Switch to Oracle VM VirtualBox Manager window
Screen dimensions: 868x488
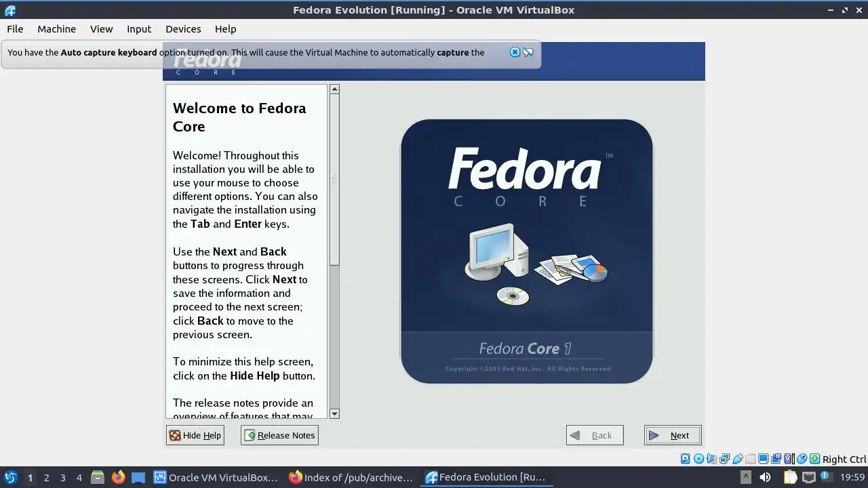(216, 477)
